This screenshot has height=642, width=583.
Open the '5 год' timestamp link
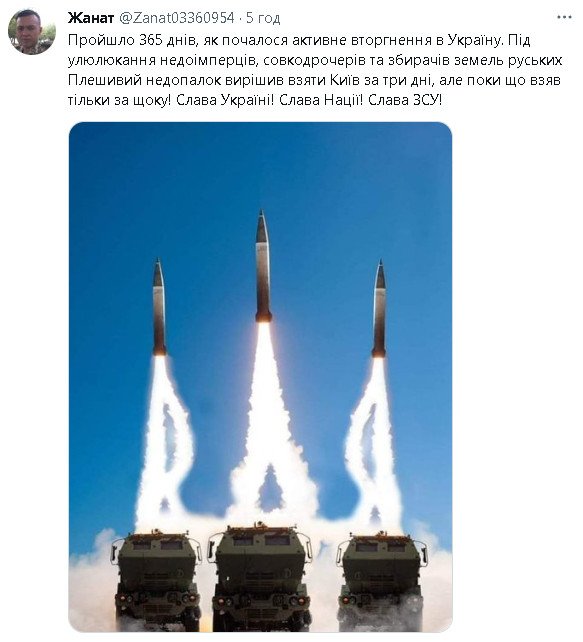(263, 18)
